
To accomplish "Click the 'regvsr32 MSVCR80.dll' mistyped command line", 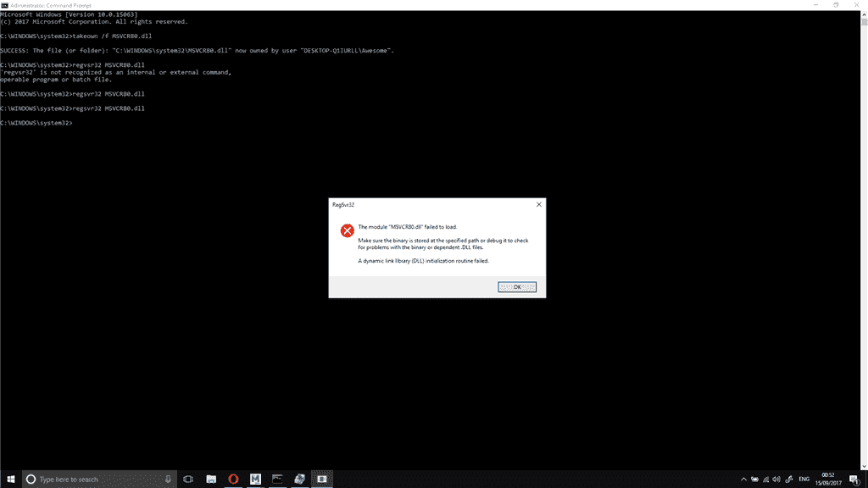I will tap(73, 64).
